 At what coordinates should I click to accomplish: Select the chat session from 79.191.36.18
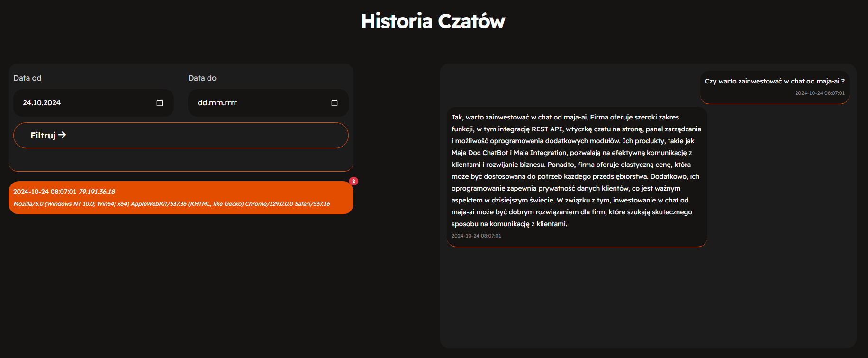181,198
